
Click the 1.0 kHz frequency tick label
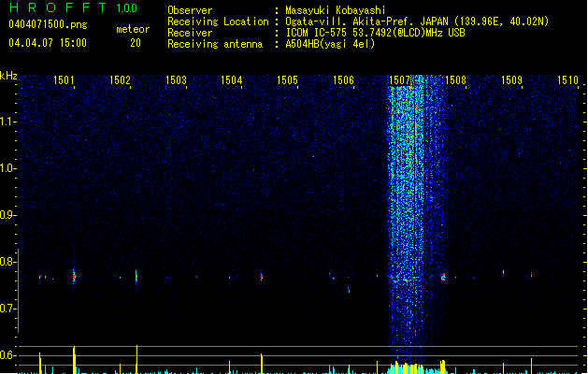pyautogui.click(x=7, y=168)
